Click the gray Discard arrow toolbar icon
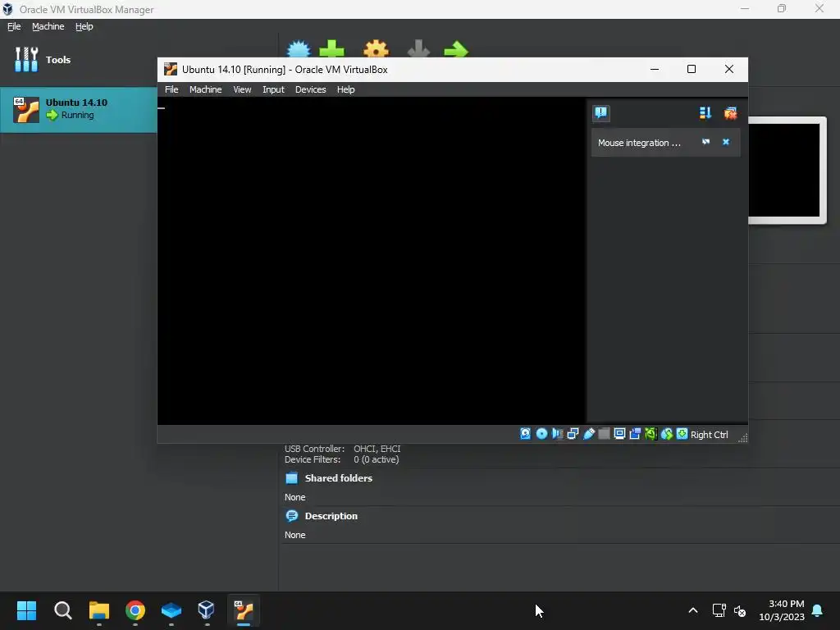840x630 pixels. pos(418,48)
